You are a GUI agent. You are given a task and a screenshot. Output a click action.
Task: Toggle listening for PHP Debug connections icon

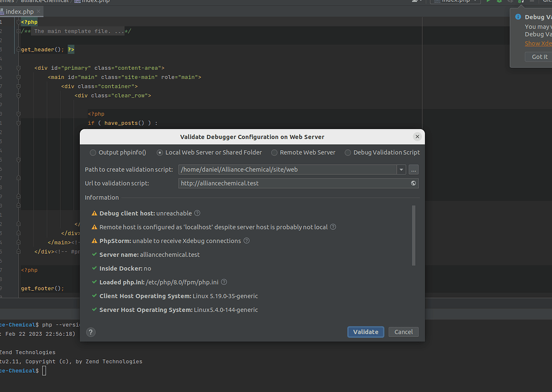point(520,2)
